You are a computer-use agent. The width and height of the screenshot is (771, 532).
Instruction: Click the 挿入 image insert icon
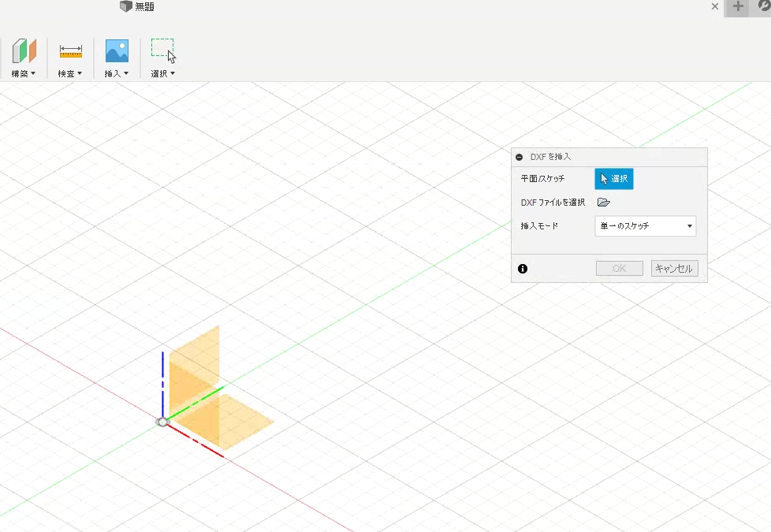click(117, 51)
